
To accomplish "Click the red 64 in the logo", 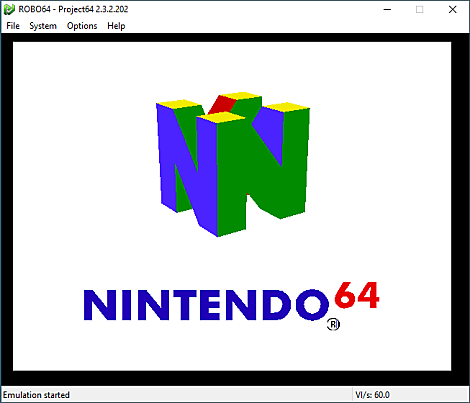I will click(x=357, y=295).
